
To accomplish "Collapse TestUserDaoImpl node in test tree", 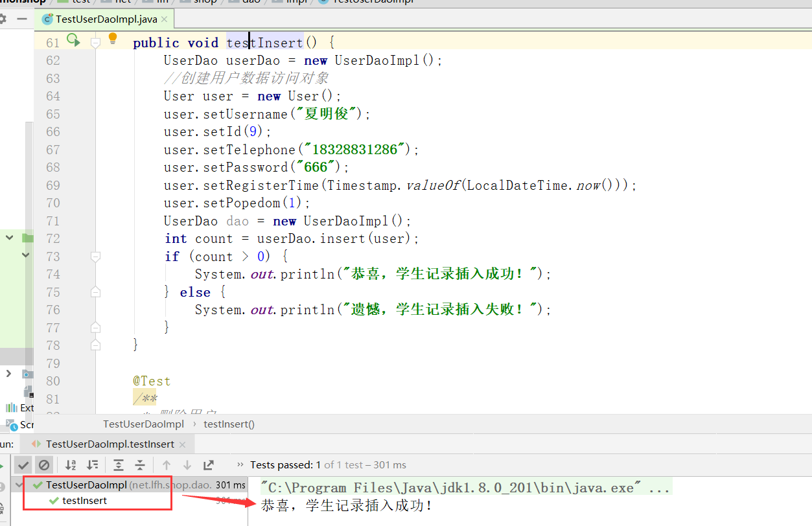I will [19, 485].
